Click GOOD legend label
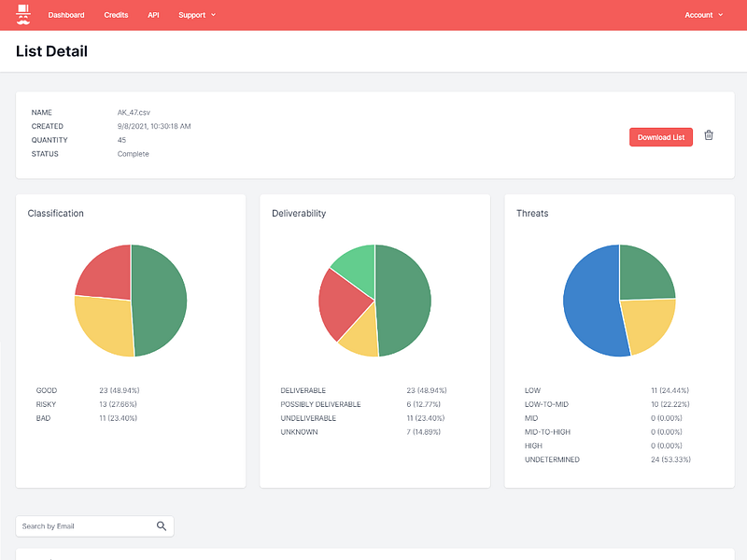This screenshot has width=747, height=560. tap(46, 390)
